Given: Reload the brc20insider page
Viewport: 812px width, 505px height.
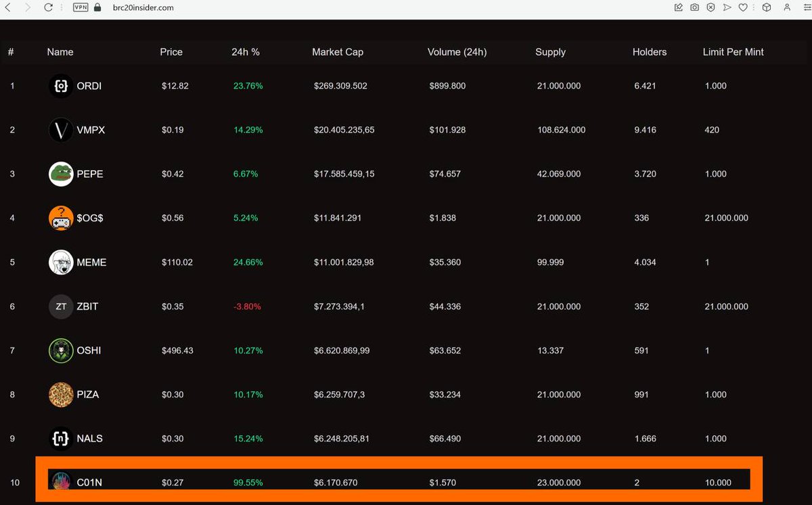Looking at the screenshot, I should tap(48, 7).
